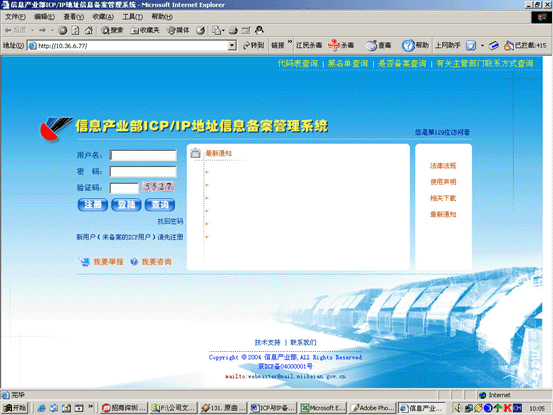Click the 注册 register button
Screen dimensions: 553x415
click(x=92, y=205)
